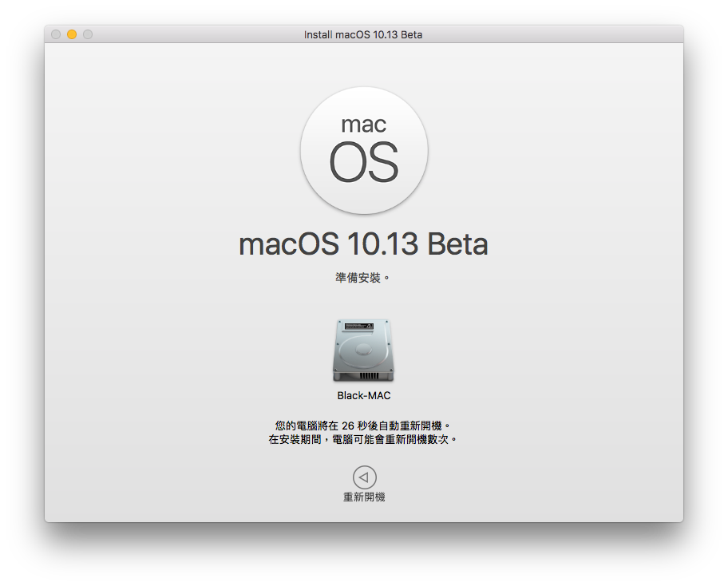Click the note about multiple restarts during install
This screenshot has width=728, height=586.
363,439
